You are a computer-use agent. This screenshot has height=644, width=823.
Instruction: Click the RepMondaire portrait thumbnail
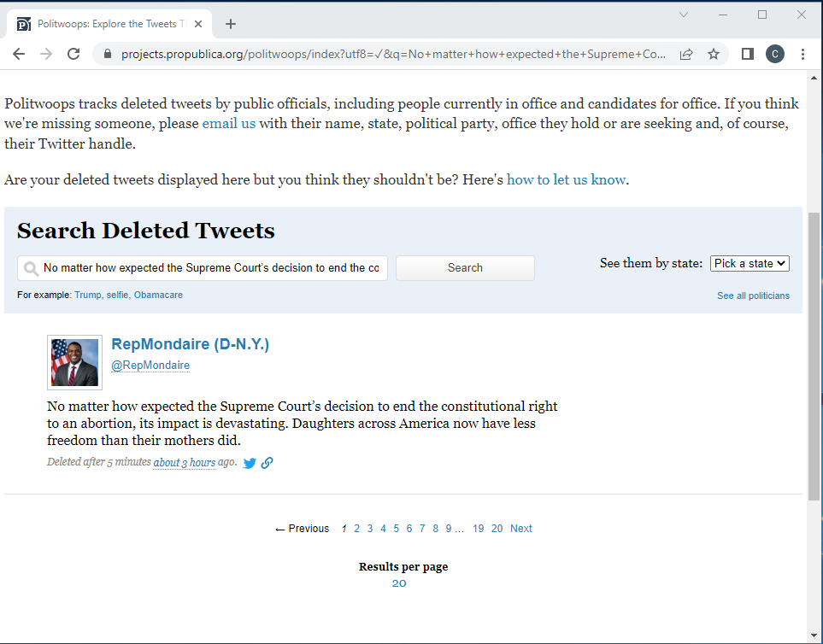74,362
